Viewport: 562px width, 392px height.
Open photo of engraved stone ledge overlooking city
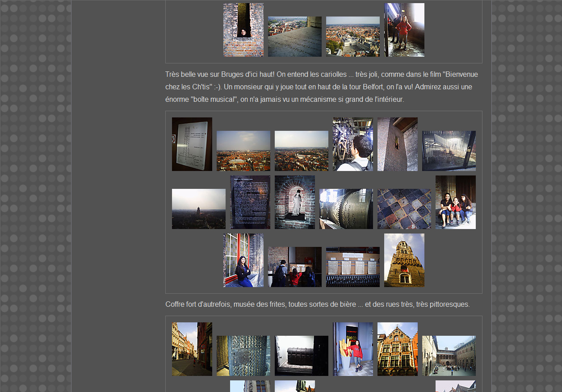[294, 37]
